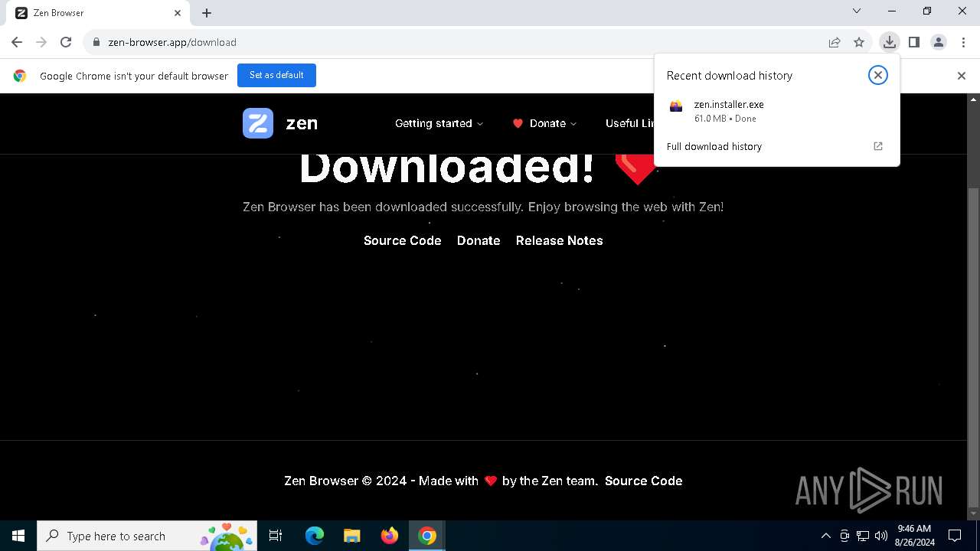The width and height of the screenshot is (980, 551).
Task: Click the Windows search box
Action: point(147,536)
